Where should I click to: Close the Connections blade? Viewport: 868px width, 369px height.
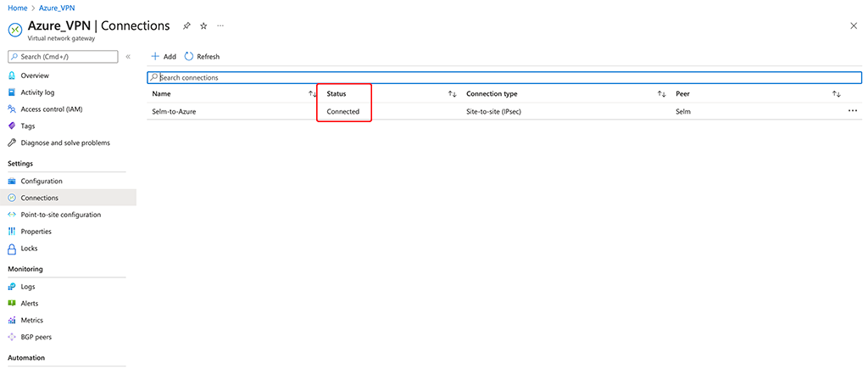click(x=854, y=26)
